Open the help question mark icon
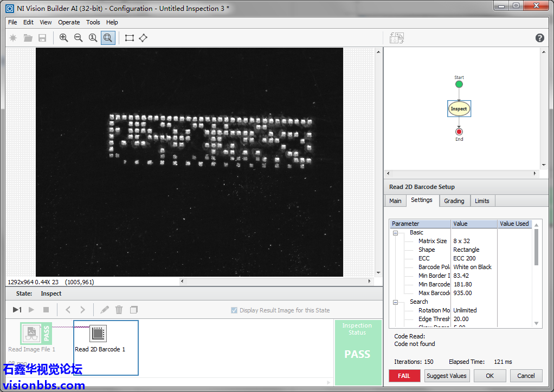The height and width of the screenshot is (392, 554). pyautogui.click(x=539, y=38)
